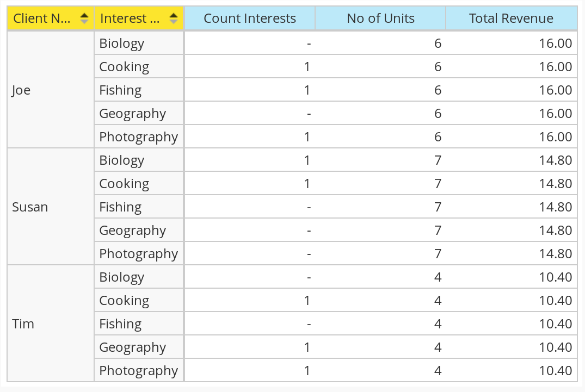585x392 pixels.
Task: Select Tim's Geography interest cell
Action: click(x=139, y=347)
